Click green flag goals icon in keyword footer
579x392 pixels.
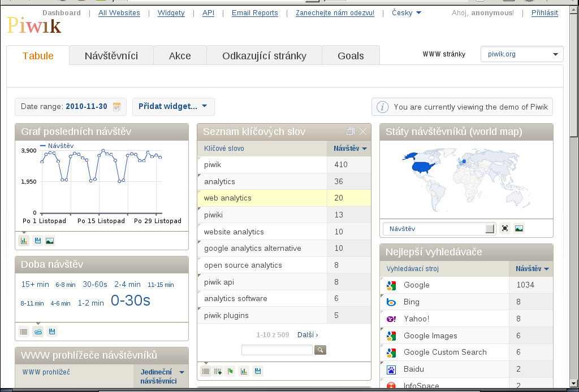pos(231,371)
